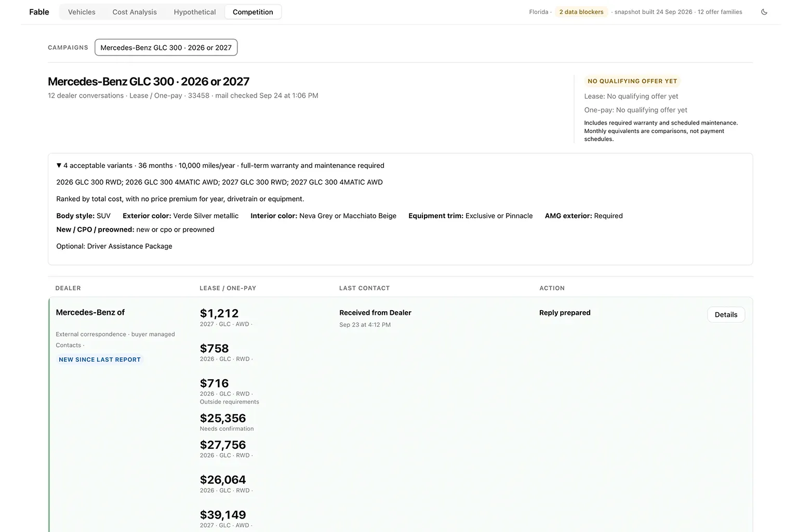Click the Action column header

tap(552, 288)
